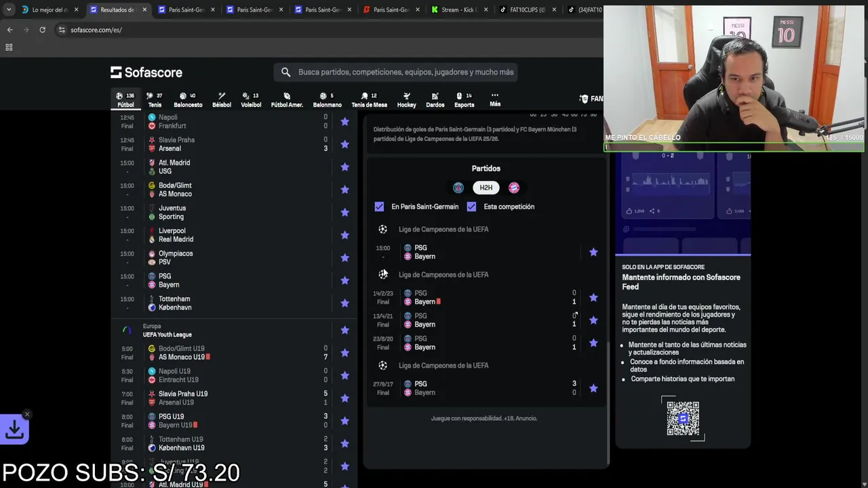Click the browser back arrow
Image resolution: width=868 pixels, height=488 pixels.
[x=9, y=30]
